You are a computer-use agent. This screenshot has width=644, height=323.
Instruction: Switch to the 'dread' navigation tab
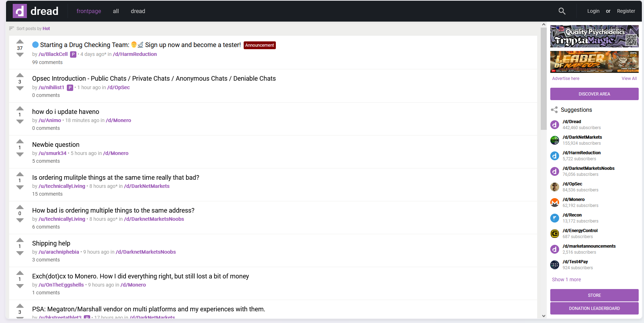click(x=138, y=11)
